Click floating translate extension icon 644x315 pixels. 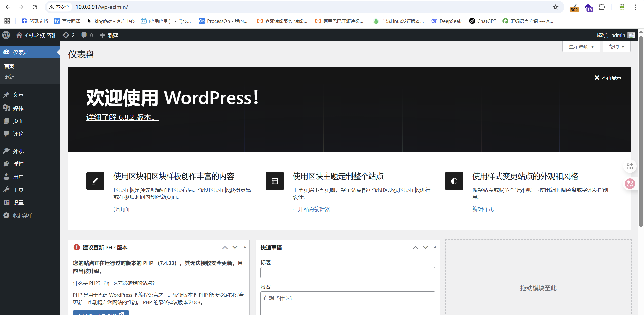(630, 184)
